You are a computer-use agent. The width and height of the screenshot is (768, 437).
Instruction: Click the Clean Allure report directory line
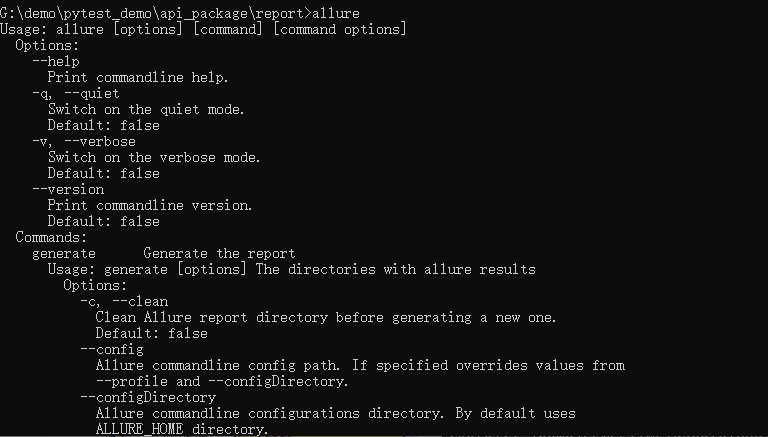[x=326, y=317]
